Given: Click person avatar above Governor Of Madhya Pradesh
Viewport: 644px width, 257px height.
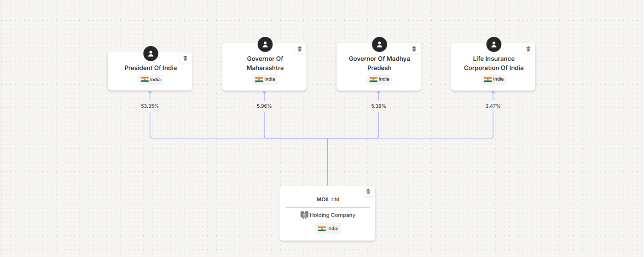Looking at the screenshot, I should (379, 44).
